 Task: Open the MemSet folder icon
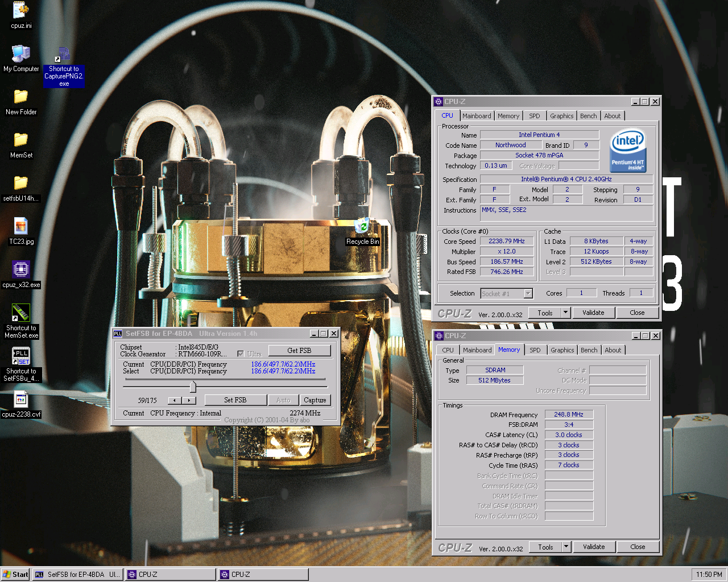tap(21, 140)
